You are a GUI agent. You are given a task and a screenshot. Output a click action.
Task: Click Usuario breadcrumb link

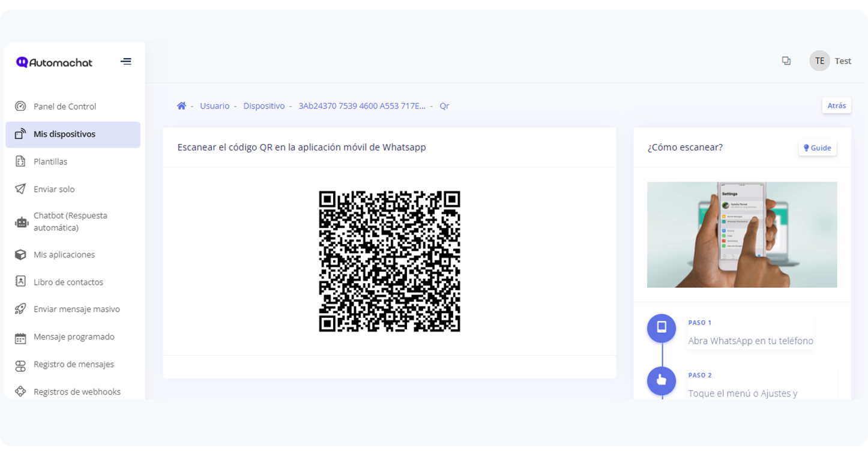tap(214, 106)
